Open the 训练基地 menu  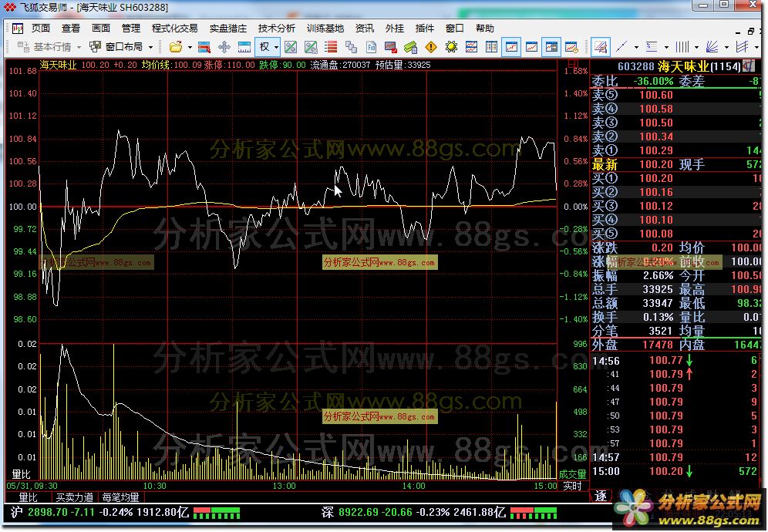coord(325,29)
